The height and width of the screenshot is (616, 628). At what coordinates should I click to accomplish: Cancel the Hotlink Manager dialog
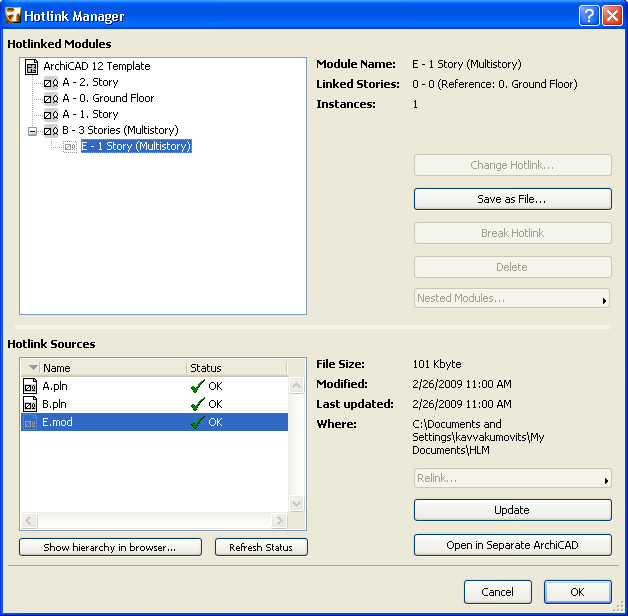point(498,592)
